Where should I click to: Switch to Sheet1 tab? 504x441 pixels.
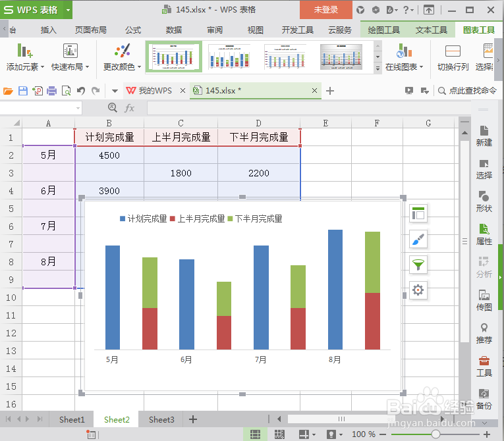click(72, 420)
